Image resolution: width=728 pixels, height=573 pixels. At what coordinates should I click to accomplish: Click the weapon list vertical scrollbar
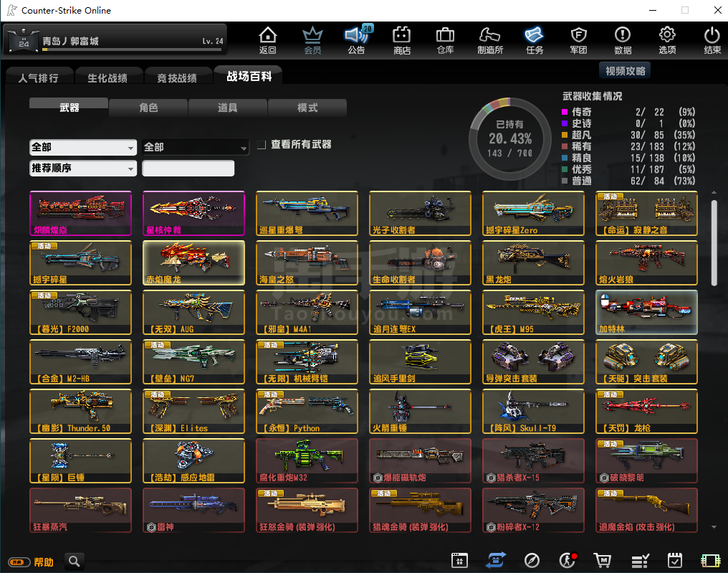[x=714, y=242]
